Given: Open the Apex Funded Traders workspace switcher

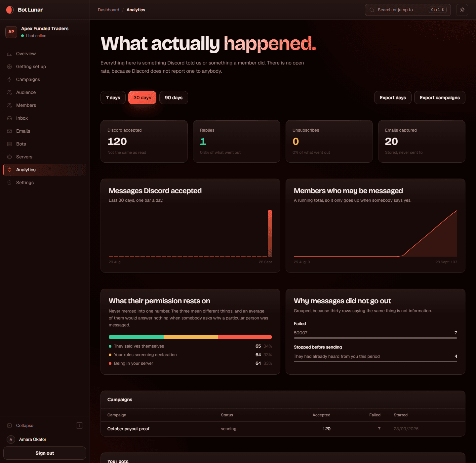Looking at the screenshot, I should 45,32.
